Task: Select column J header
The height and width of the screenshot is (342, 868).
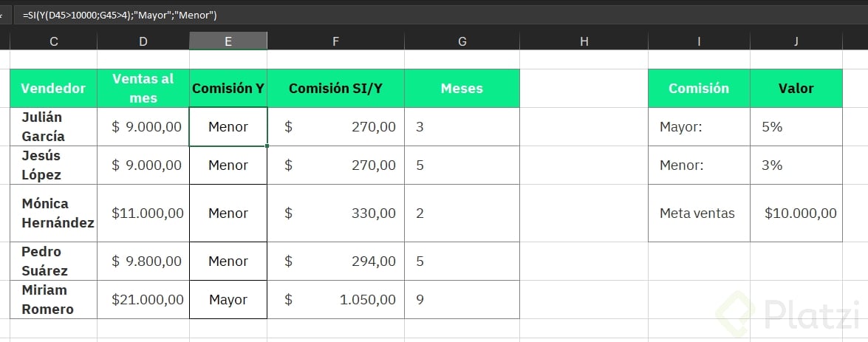Action: point(796,41)
